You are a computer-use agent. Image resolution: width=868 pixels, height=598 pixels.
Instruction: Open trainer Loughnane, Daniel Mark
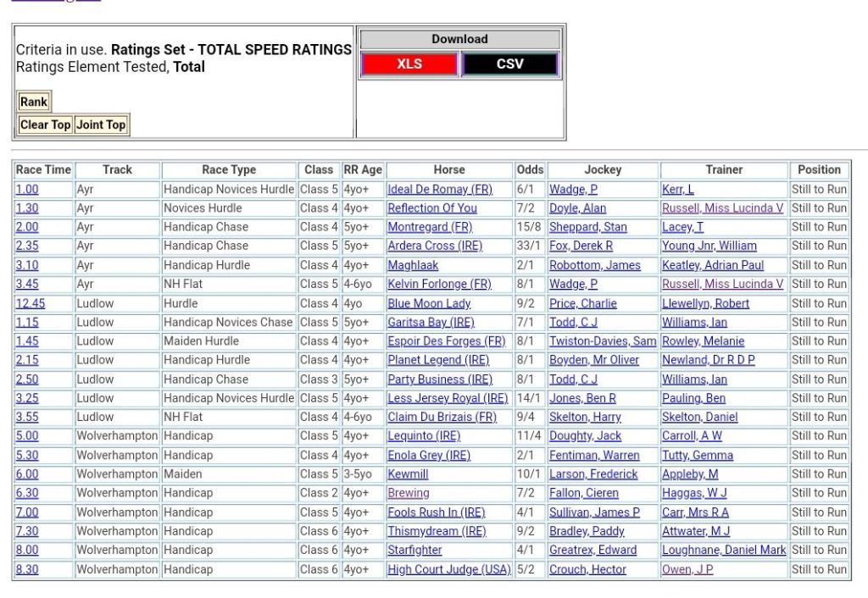pos(724,550)
